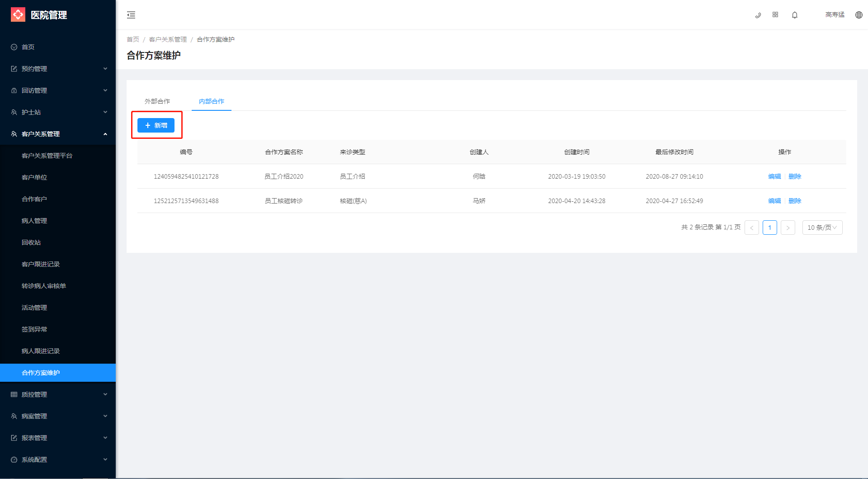868x479 pixels.
Task: Expand the 报表管理 menu chevron
Action: pyautogui.click(x=105, y=438)
